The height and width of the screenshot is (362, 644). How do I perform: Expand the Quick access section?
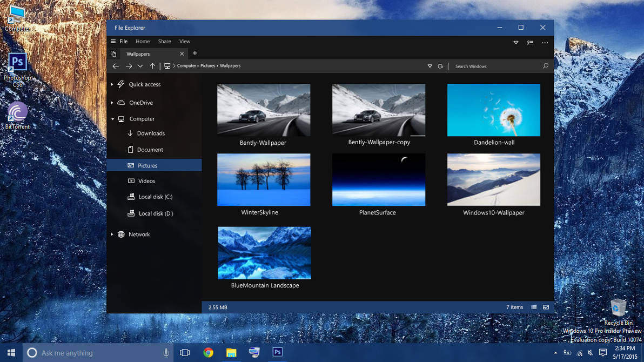[113, 84]
